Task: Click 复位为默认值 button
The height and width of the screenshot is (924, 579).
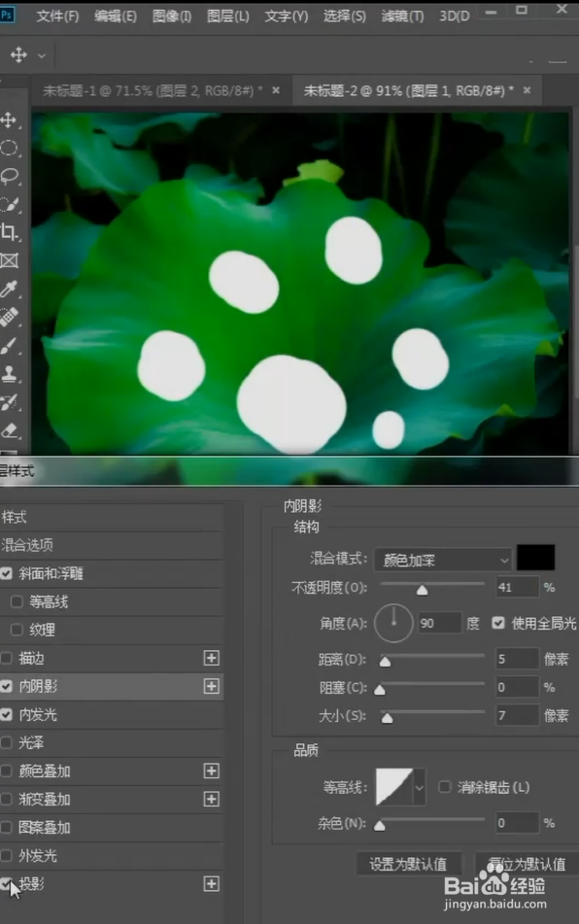Action: 528,865
